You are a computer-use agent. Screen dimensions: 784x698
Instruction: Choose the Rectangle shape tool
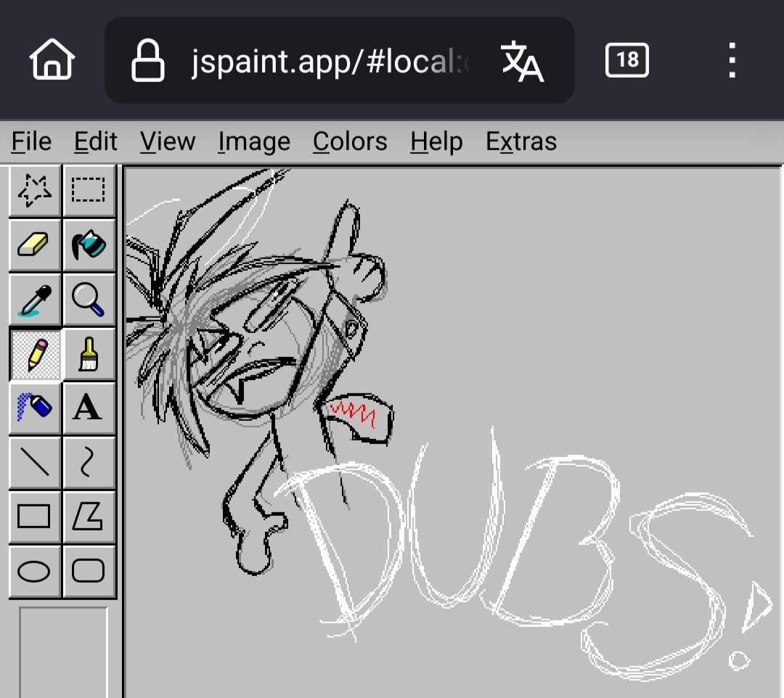[x=35, y=517]
